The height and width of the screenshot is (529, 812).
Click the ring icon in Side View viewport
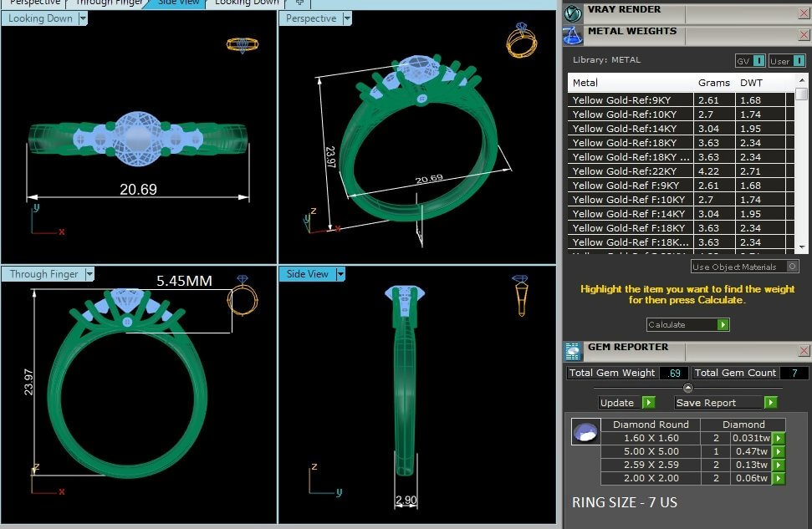[520, 295]
